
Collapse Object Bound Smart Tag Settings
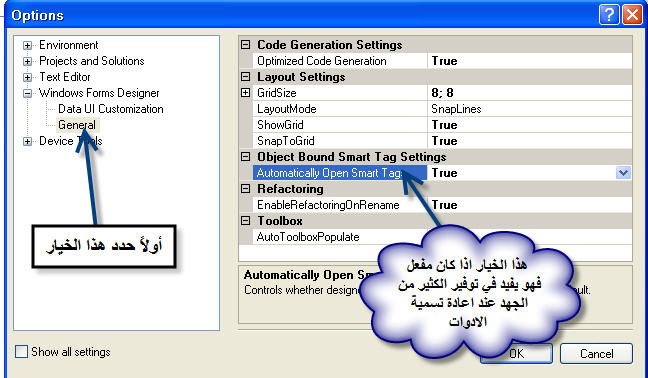pyautogui.click(x=245, y=157)
